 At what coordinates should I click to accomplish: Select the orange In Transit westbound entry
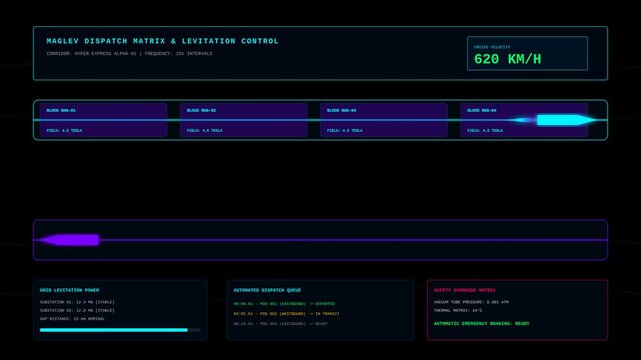click(287, 314)
